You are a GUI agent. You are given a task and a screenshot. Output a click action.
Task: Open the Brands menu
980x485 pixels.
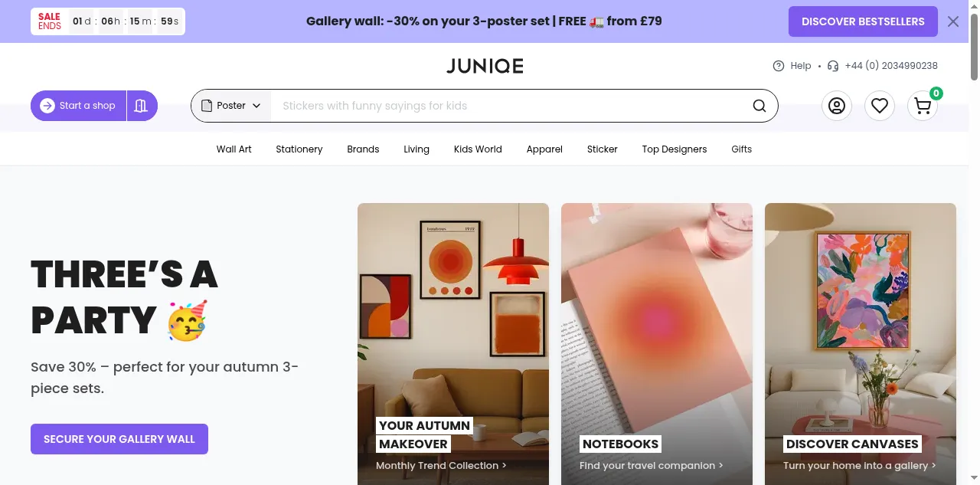coord(363,149)
